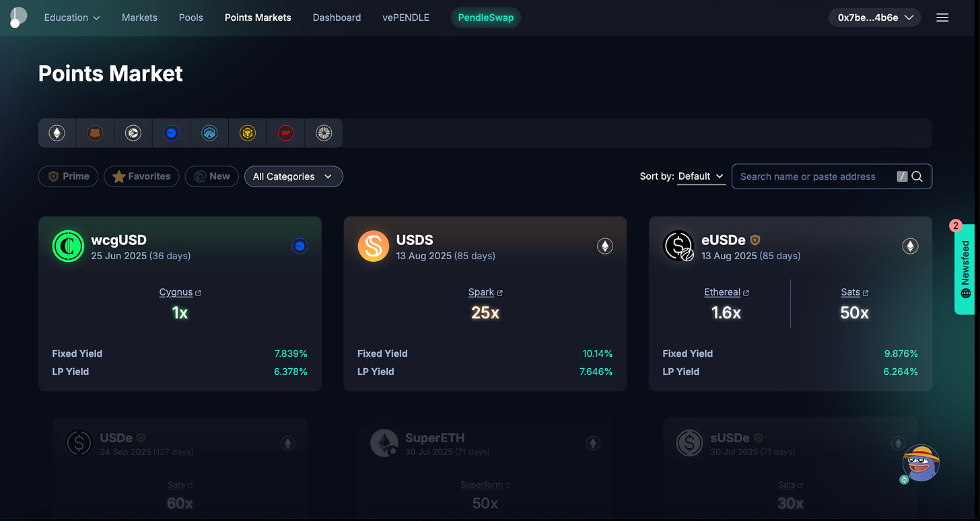
Task: Open the Cygnus link on the wcgUSD card
Action: click(x=180, y=292)
